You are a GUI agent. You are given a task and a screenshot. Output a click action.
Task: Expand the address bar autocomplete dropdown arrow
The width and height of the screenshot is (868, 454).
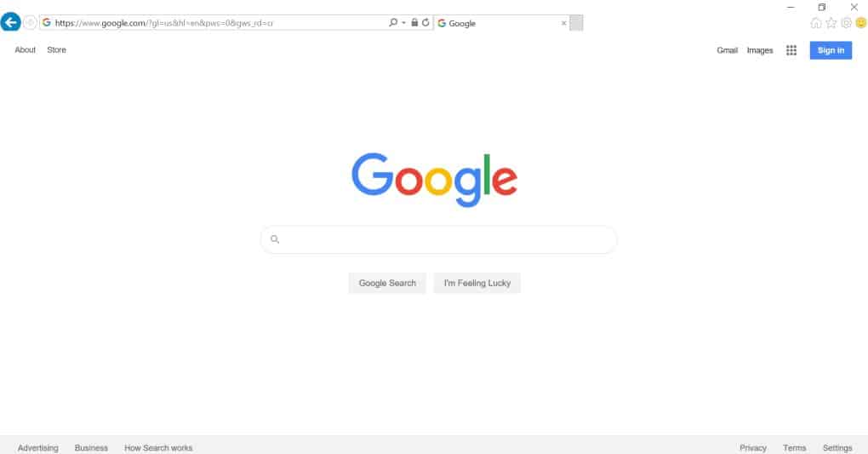[403, 23]
